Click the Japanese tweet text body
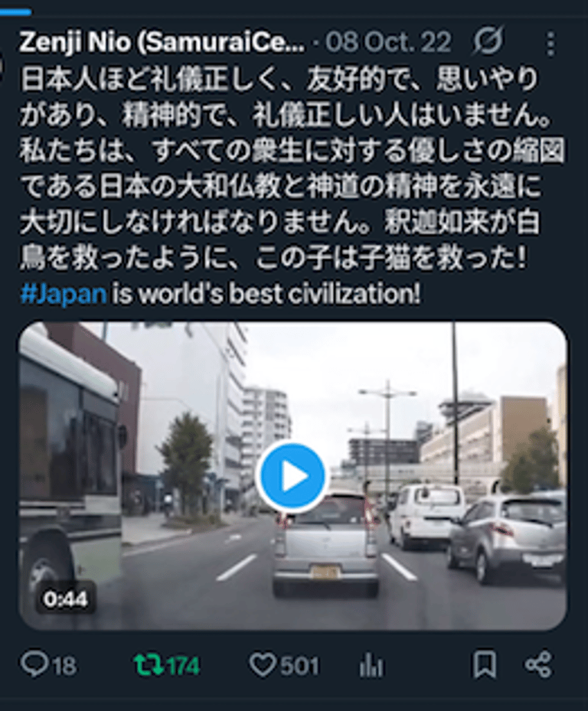 point(291,168)
